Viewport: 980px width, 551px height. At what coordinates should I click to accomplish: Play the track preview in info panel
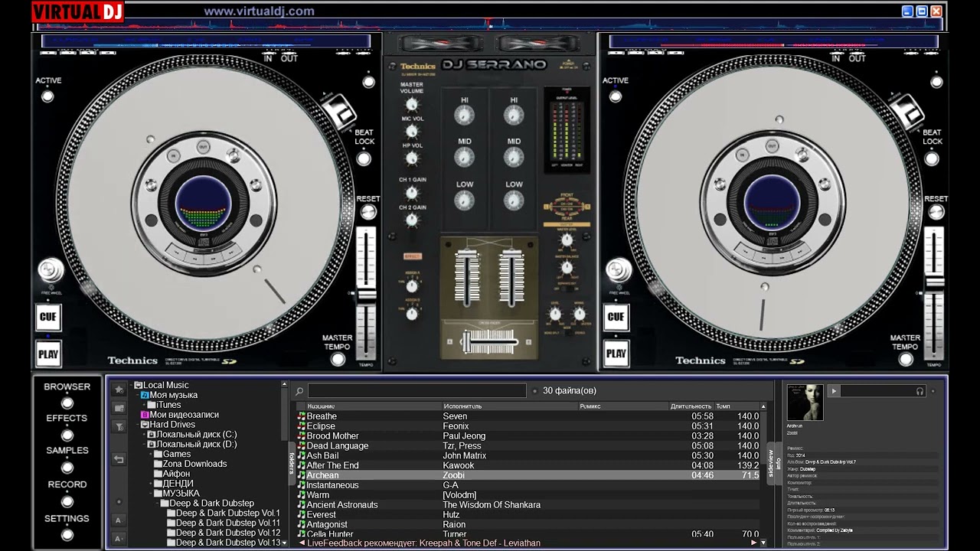834,391
